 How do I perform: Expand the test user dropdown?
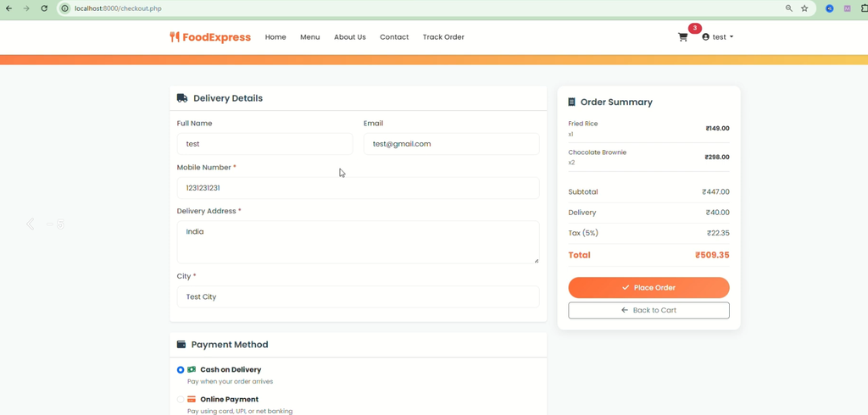(717, 37)
